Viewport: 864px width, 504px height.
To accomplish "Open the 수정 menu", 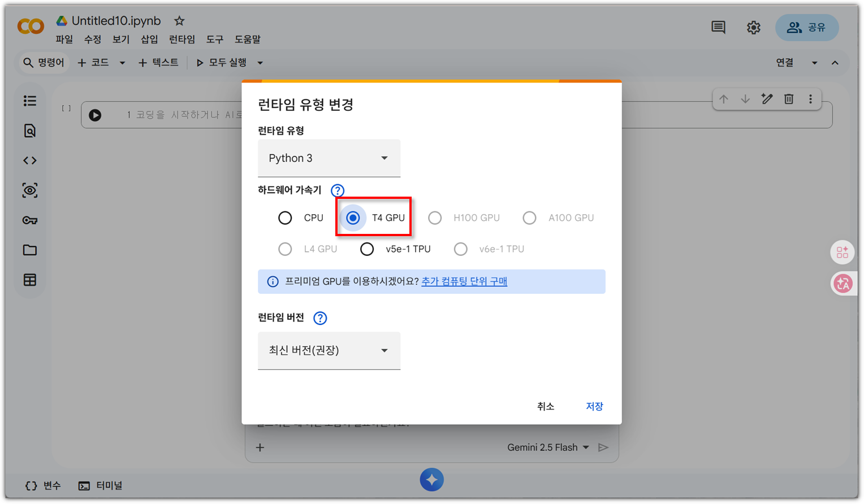I will click(93, 40).
